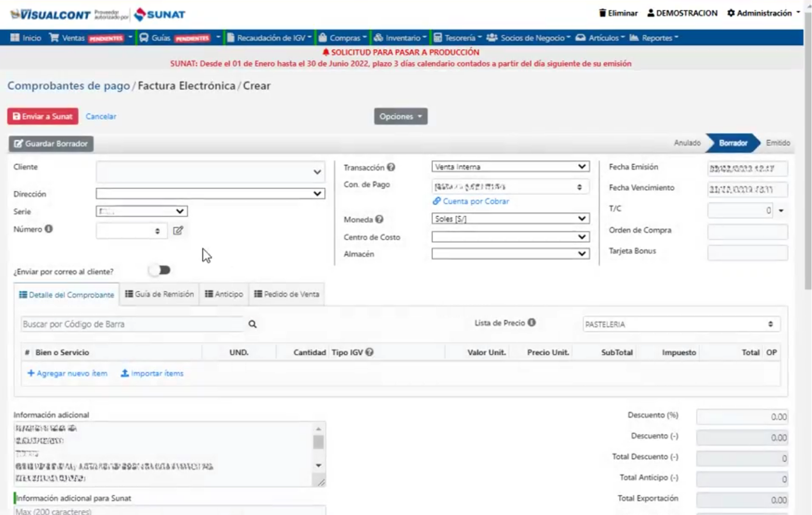This screenshot has width=812, height=515.
Task: Open the Serie dropdown
Action: (x=142, y=211)
